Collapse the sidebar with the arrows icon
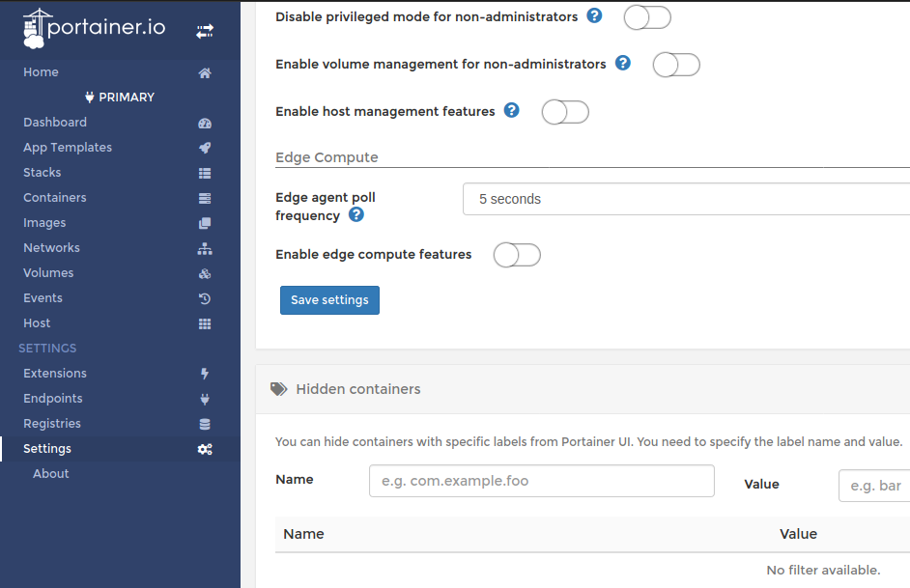The image size is (910, 588). click(x=204, y=30)
